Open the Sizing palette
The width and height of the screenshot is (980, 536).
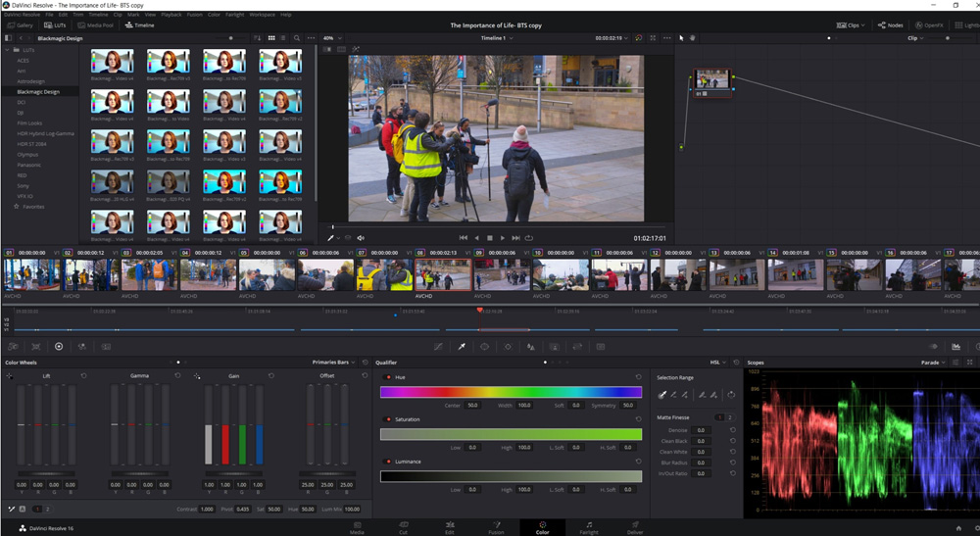point(577,346)
